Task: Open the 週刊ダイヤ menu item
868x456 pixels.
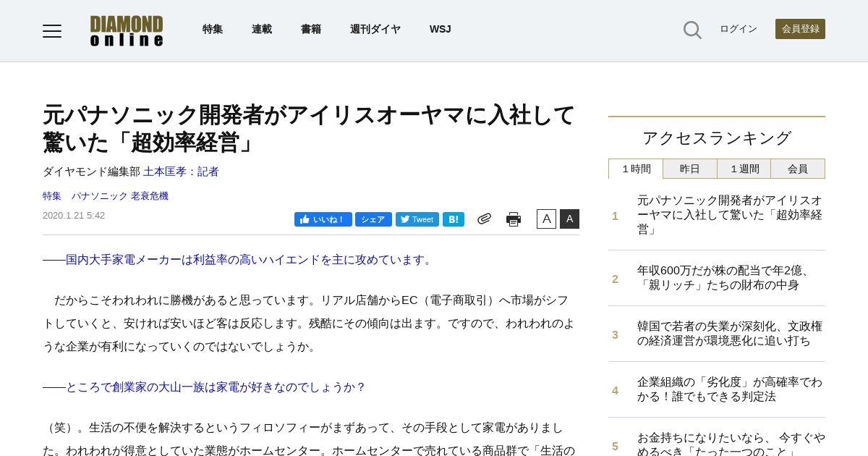Action: tap(375, 29)
